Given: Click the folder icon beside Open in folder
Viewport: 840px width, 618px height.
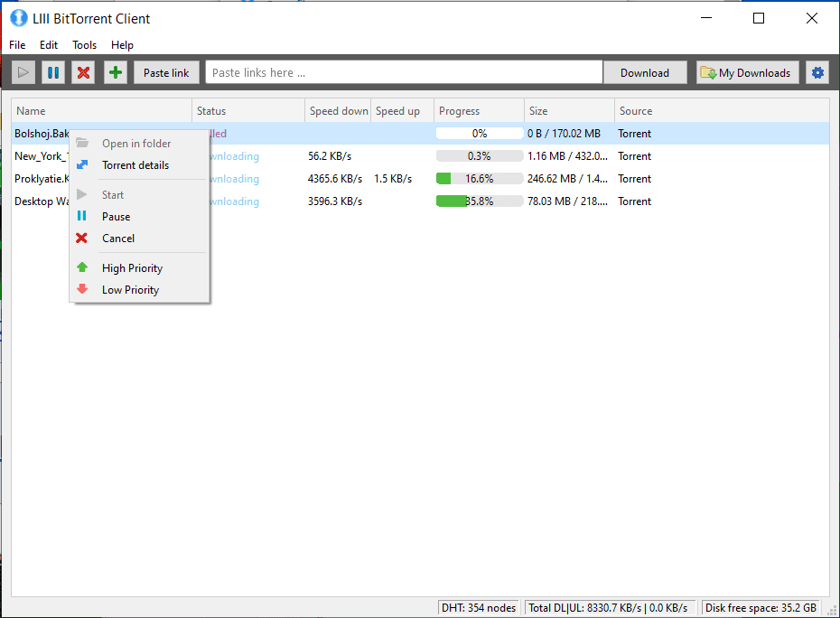Looking at the screenshot, I should tap(82, 143).
